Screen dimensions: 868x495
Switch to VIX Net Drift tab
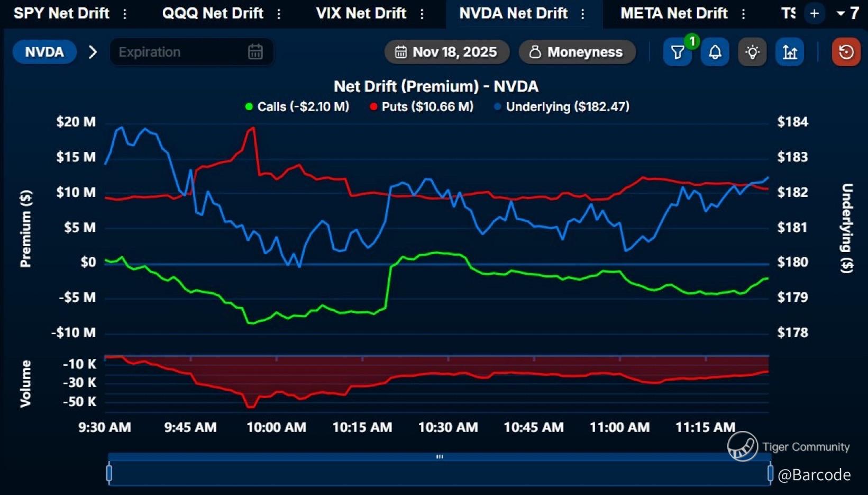(x=361, y=13)
